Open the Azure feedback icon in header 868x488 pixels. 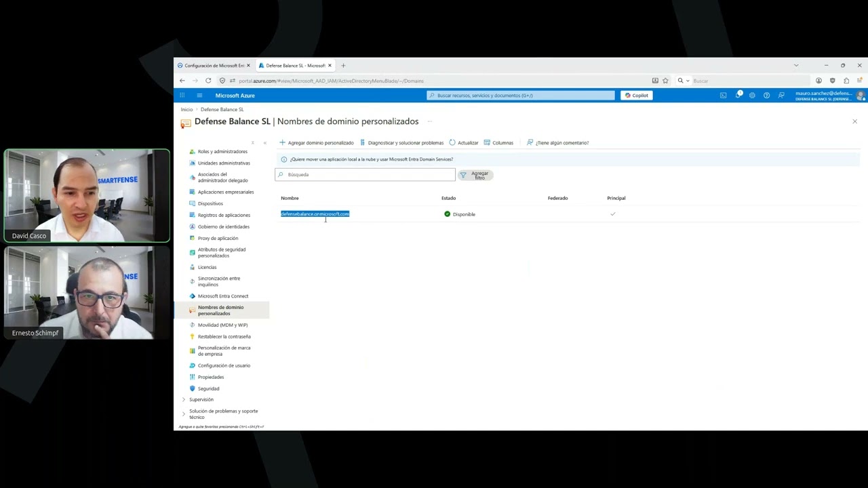coord(781,96)
